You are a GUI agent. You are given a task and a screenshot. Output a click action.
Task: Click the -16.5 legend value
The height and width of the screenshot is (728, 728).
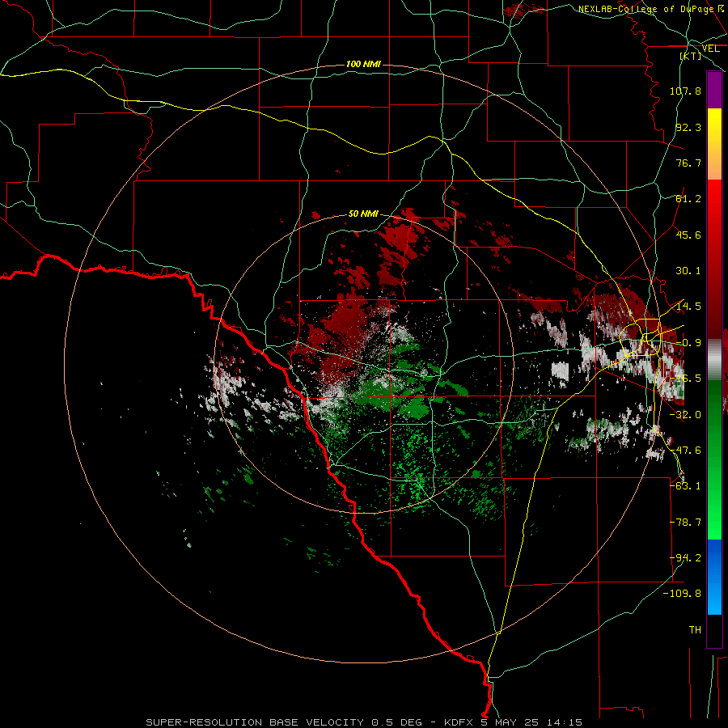(685, 379)
